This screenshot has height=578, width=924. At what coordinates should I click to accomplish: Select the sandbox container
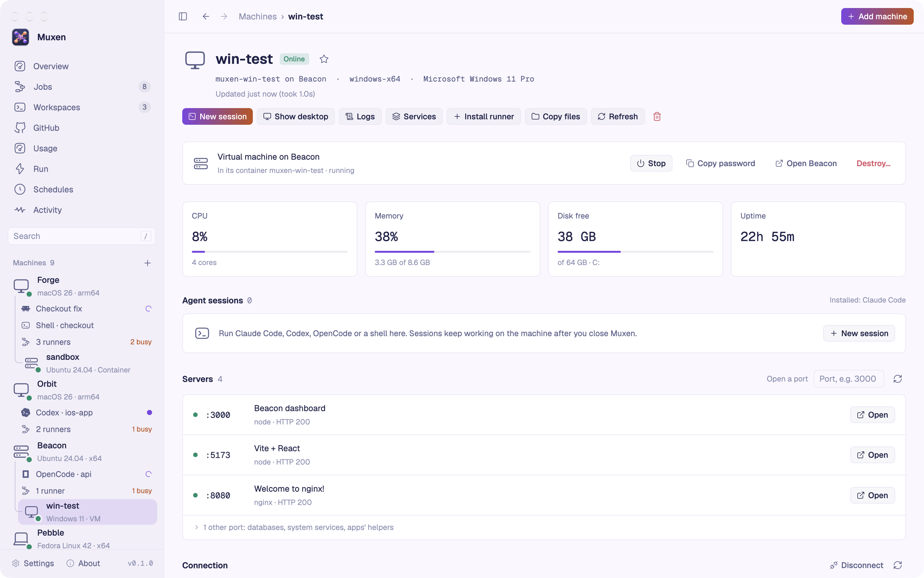pos(87,363)
